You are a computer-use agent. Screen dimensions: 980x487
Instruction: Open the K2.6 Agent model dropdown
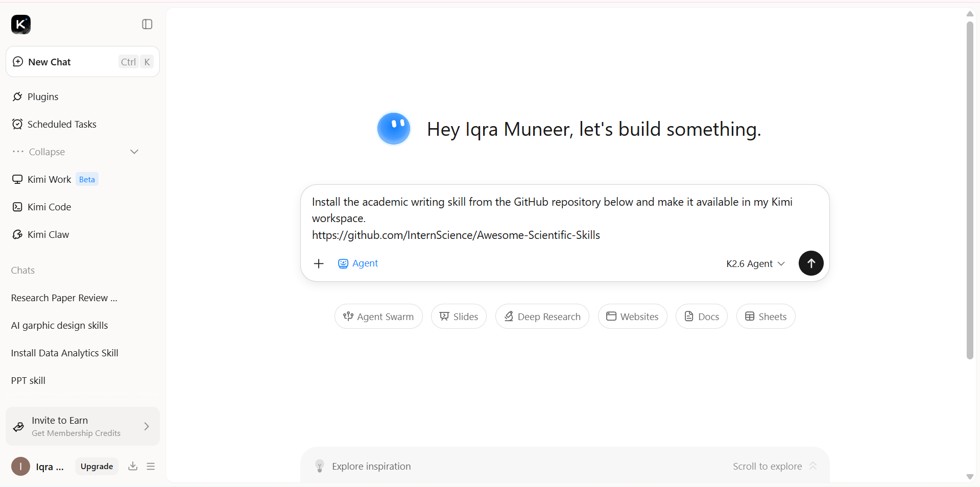click(755, 263)
